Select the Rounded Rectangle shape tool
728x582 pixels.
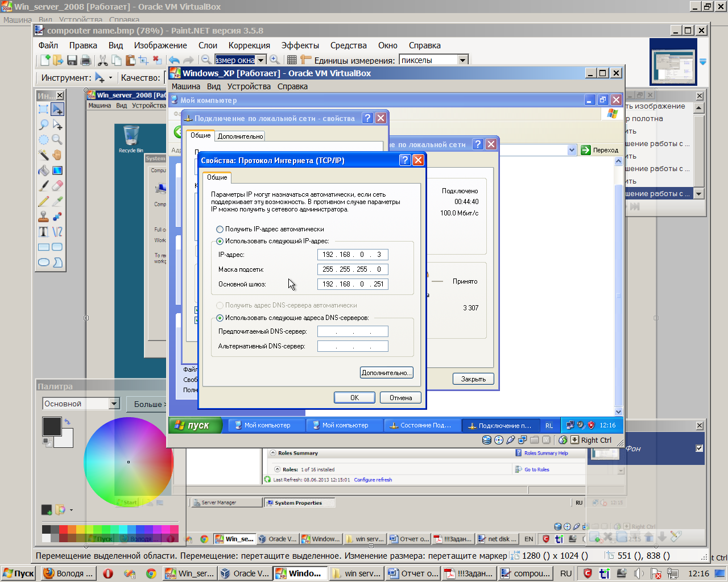(57, 247)
